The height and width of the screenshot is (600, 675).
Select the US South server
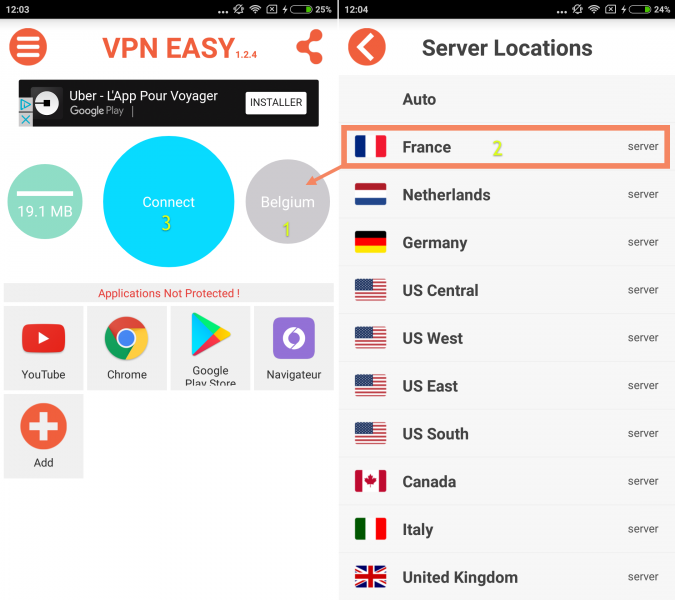507,433
